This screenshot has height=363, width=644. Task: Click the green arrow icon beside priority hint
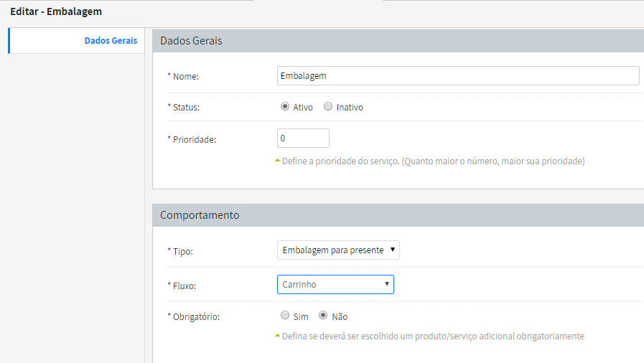pos(277,161)
